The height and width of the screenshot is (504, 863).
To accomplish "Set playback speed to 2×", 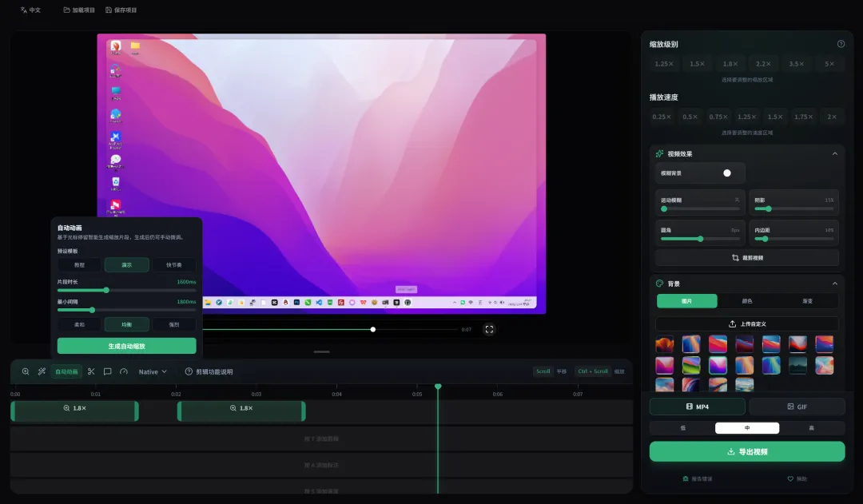I will pos(832,117).
